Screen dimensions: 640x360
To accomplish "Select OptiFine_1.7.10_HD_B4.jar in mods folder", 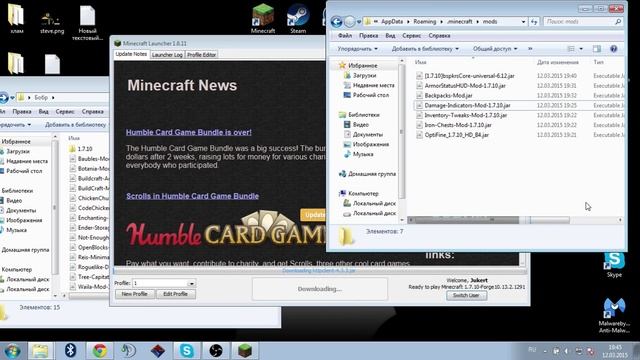I will click(456, 135).
